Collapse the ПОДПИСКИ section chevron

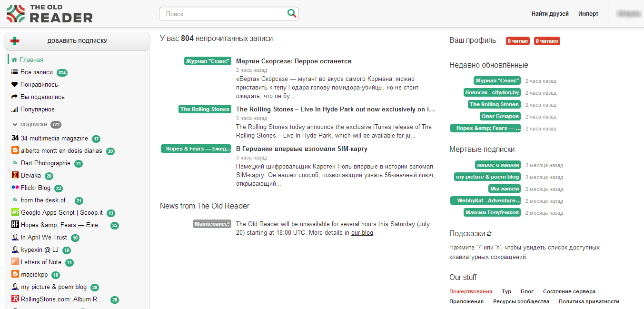click(15, 125)
